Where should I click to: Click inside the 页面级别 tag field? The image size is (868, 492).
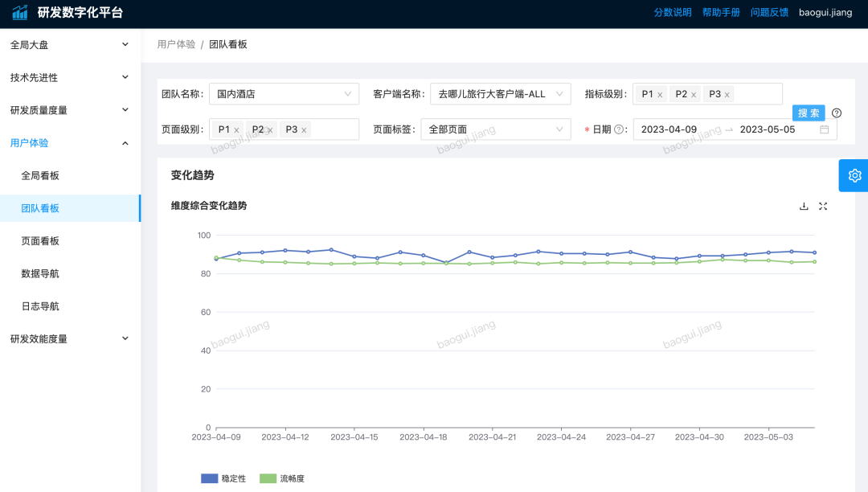284,129
